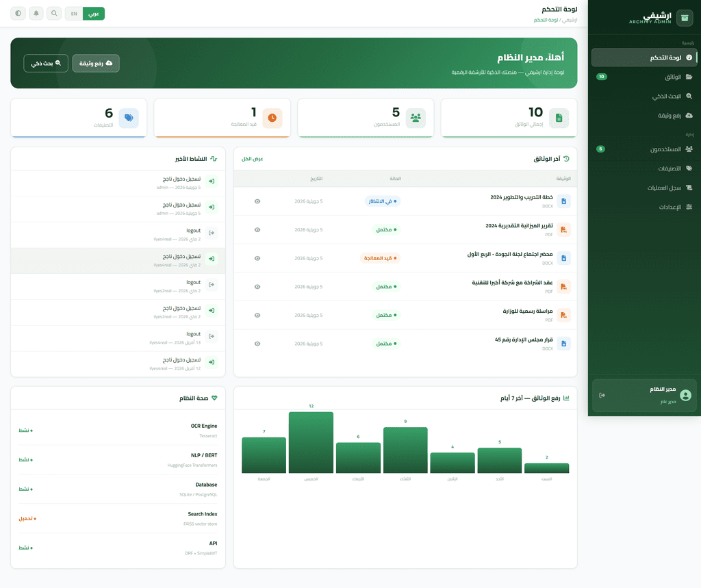Click the API health row
The image size is (701, 588).
[118, 548]
